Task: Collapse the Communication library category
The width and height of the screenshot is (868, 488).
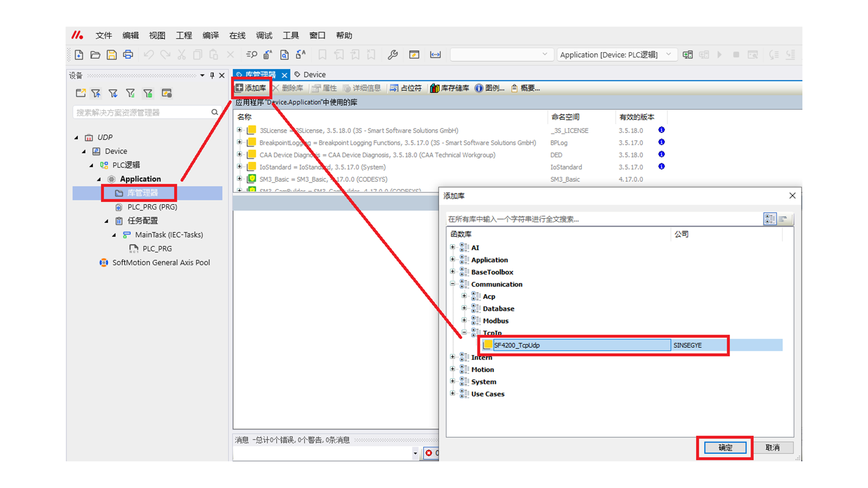Action: point(453,284)
